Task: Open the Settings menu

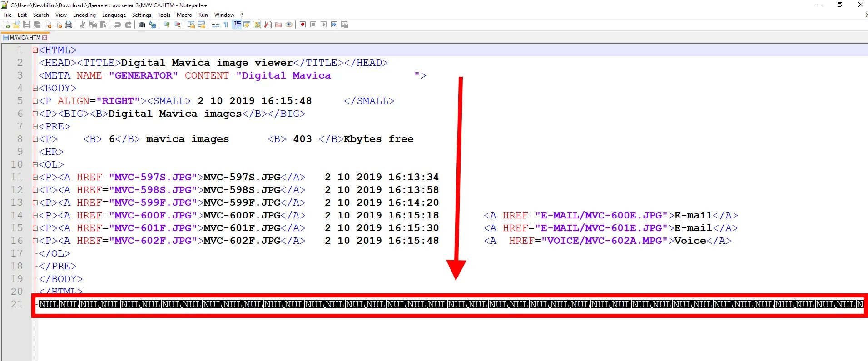Action: (x=142, y=15)
